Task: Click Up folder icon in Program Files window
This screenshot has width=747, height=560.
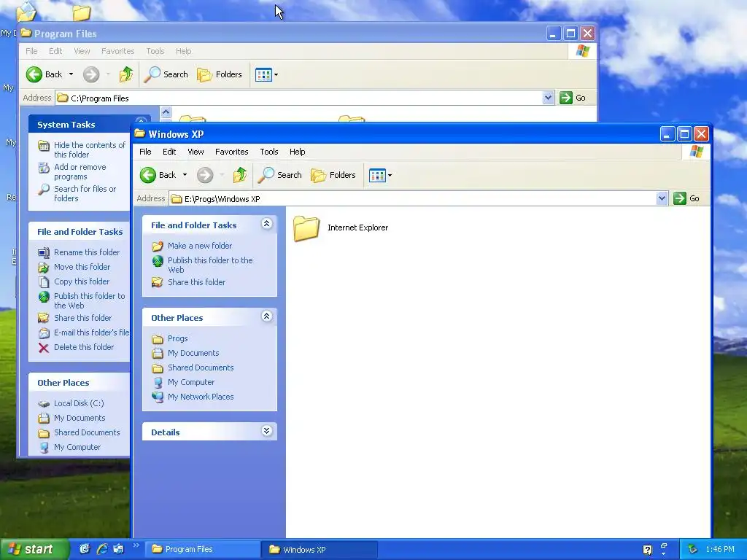Action: [125, 74]
